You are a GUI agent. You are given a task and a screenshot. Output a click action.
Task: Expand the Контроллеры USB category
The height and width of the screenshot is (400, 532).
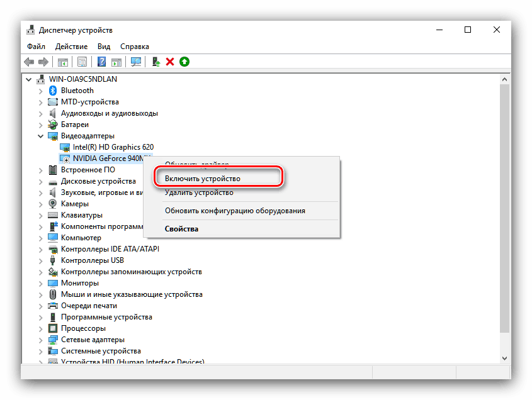point(41,261)
